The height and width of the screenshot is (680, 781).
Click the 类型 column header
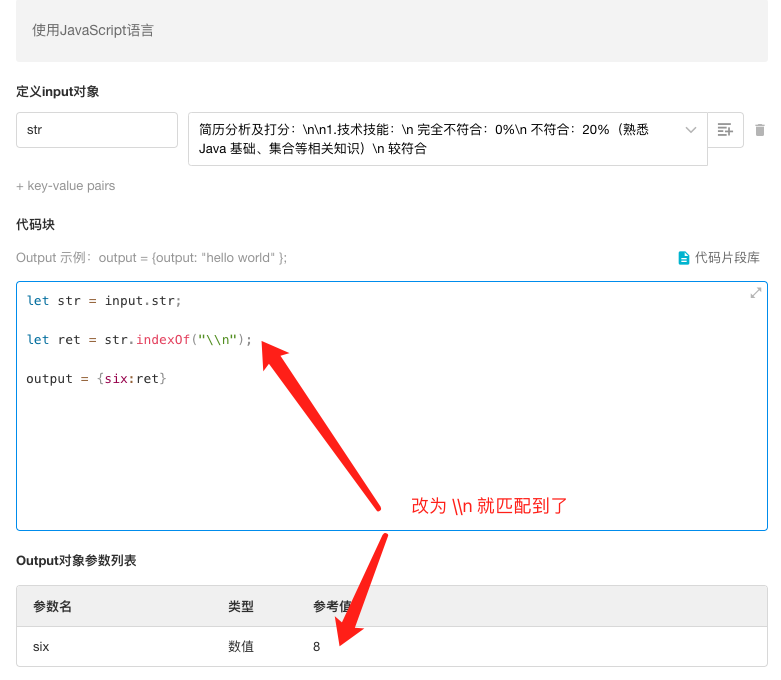[241, 607]
